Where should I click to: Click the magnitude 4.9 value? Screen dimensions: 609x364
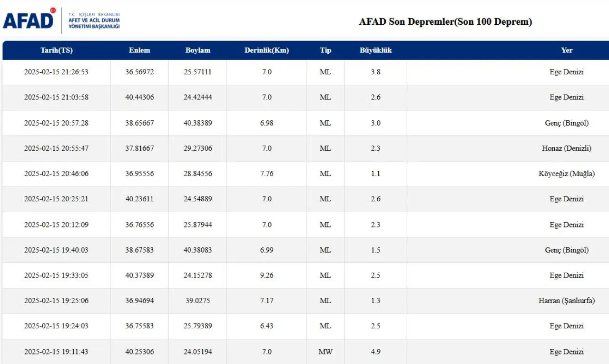click(x=376, y=352)
